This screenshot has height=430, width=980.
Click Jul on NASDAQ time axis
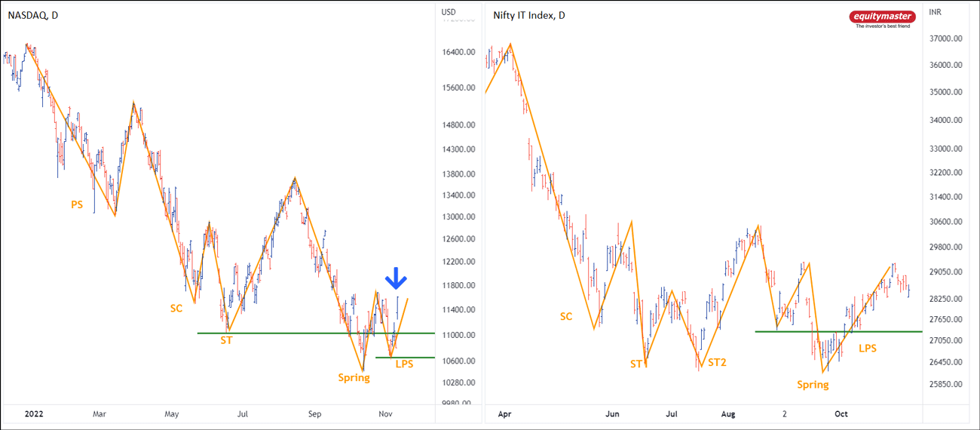pyautogui.click(x=243, y=414)
